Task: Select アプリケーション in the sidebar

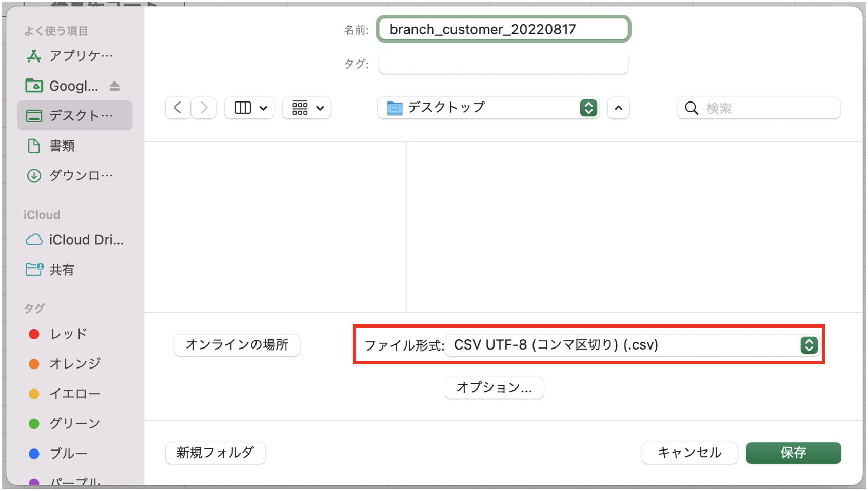Action: point(75,56)
